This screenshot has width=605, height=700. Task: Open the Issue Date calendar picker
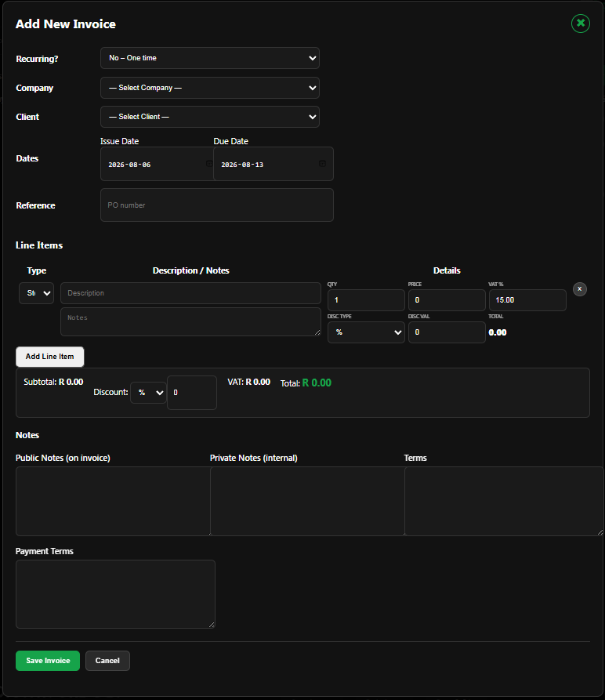(x=209, y=164)
